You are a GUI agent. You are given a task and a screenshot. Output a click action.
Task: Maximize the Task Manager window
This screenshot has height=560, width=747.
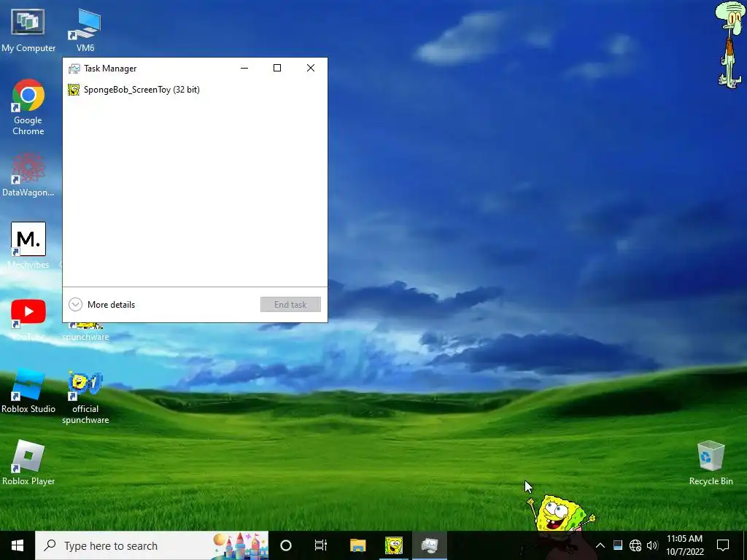tap(277, 68)
